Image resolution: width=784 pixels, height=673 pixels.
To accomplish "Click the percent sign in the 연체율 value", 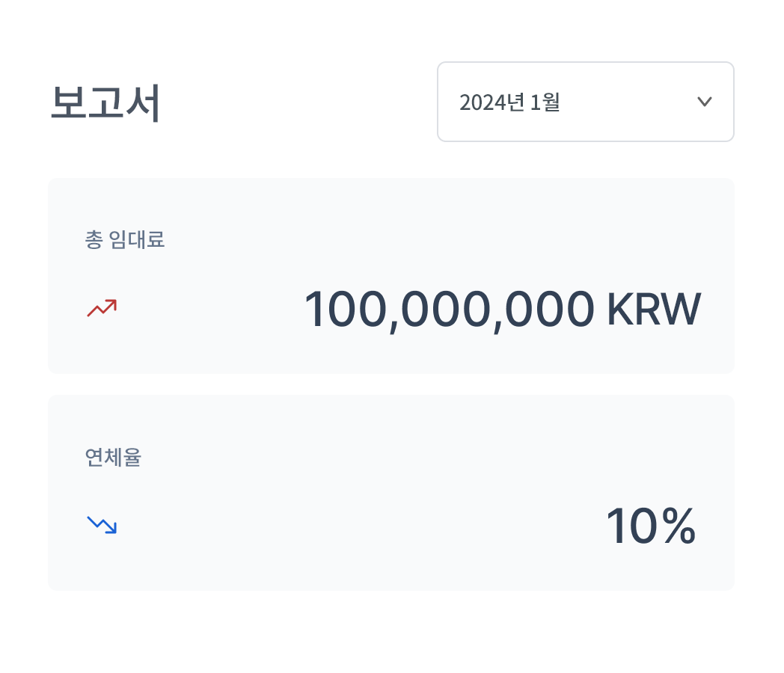I will (679, 526).
